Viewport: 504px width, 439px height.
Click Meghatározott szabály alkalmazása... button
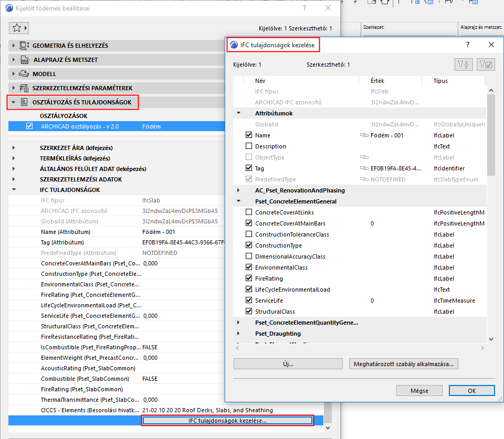404,364
